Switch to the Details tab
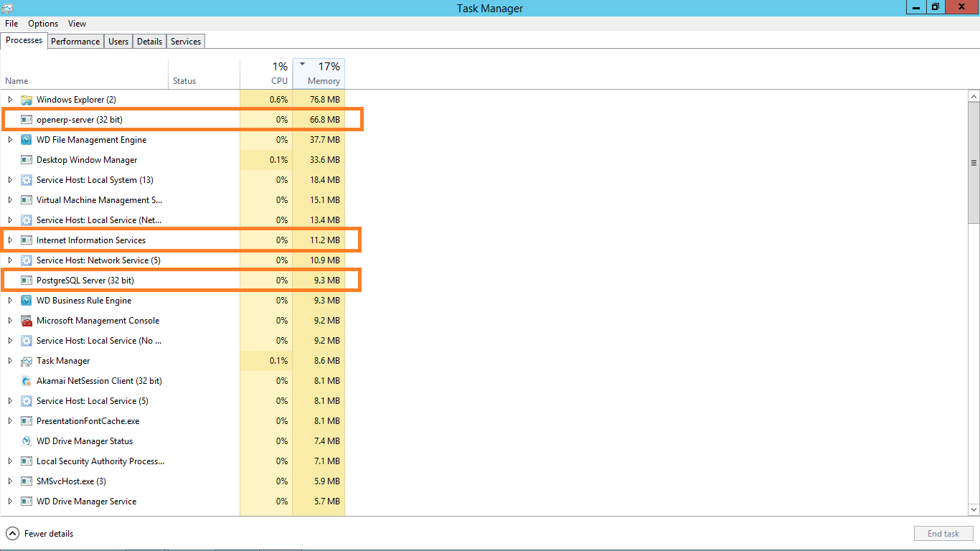Screen dimensions: 980x551 pyautogui.click(x=149, y=42)
